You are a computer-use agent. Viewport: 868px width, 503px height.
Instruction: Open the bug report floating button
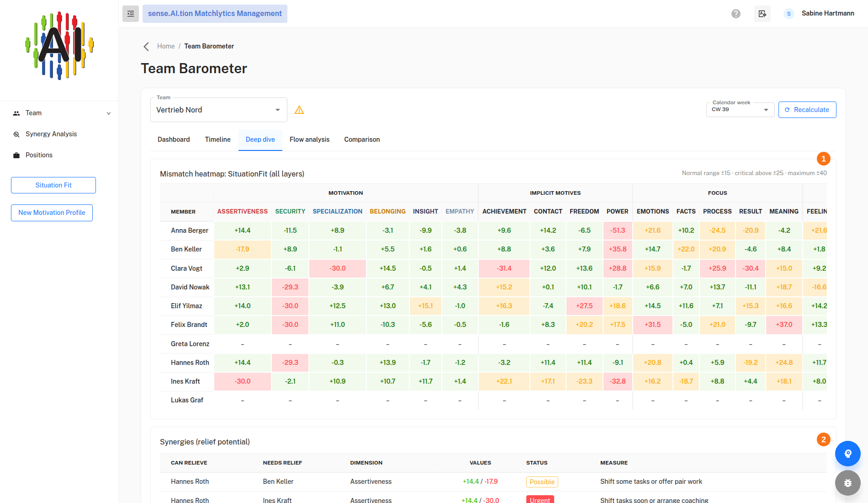point(848,483)
